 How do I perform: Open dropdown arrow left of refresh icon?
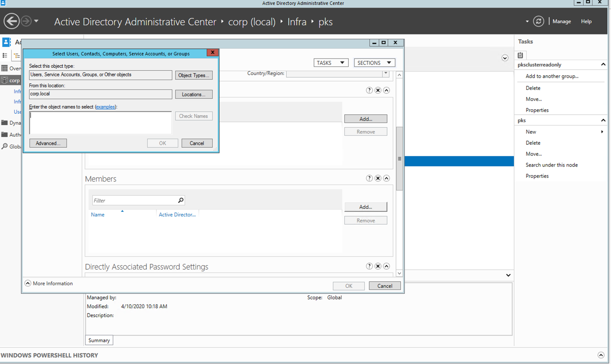527,21
